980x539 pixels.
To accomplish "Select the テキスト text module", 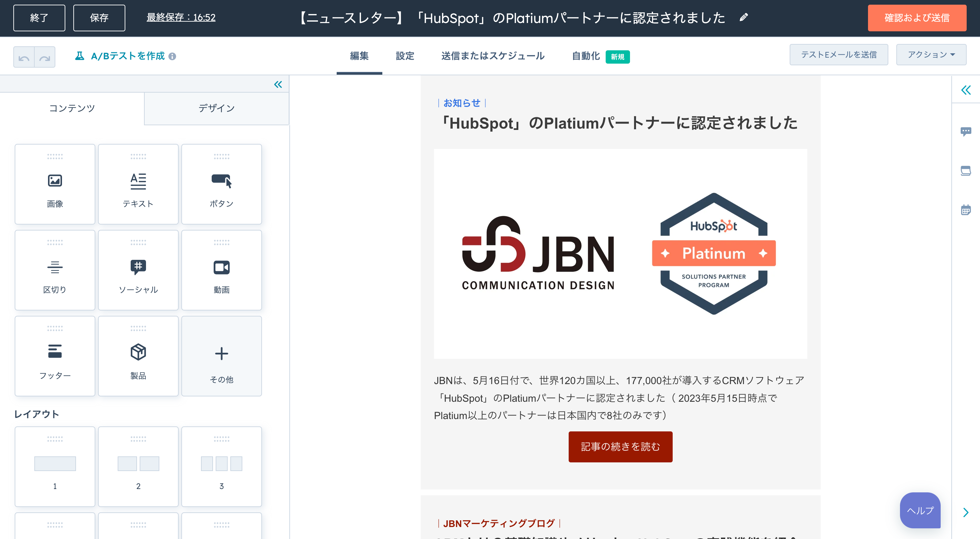I will click(138, 184).
